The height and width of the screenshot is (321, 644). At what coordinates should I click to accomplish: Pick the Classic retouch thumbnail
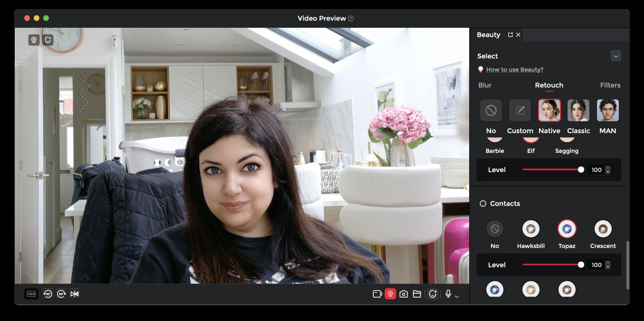point(578,110)
